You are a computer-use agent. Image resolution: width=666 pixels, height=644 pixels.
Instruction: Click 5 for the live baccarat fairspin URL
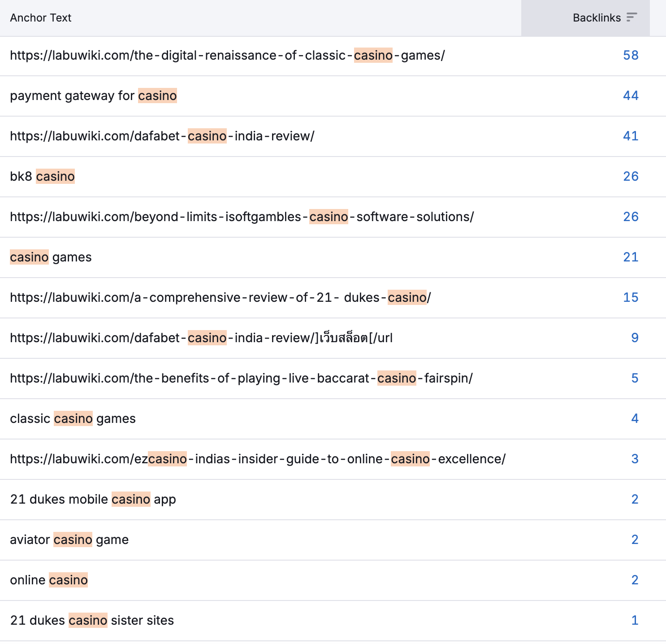point(634,378)
